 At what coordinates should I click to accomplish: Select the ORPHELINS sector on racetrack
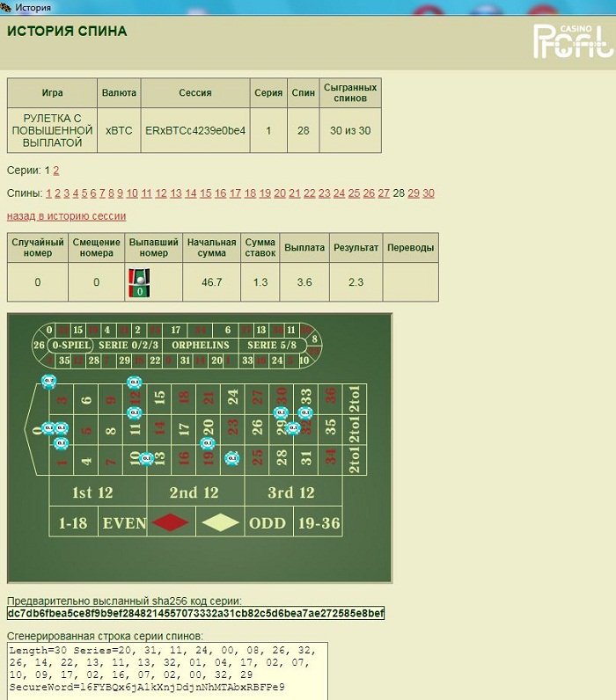pos(200,345)
